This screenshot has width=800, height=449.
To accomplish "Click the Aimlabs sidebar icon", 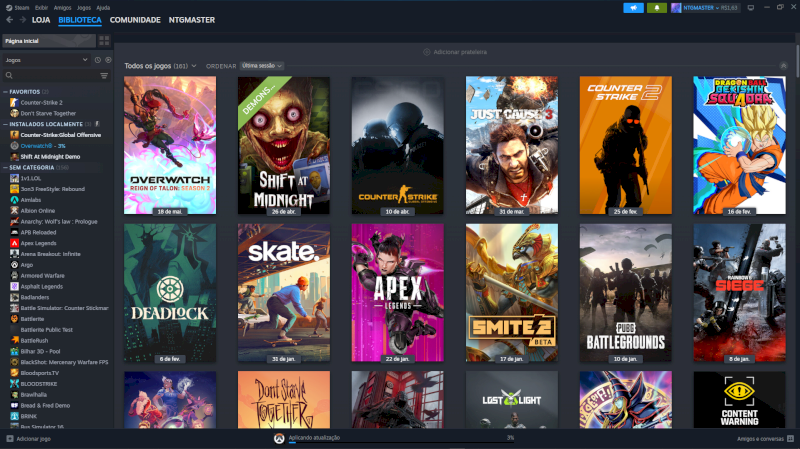I will click(14, 199).
